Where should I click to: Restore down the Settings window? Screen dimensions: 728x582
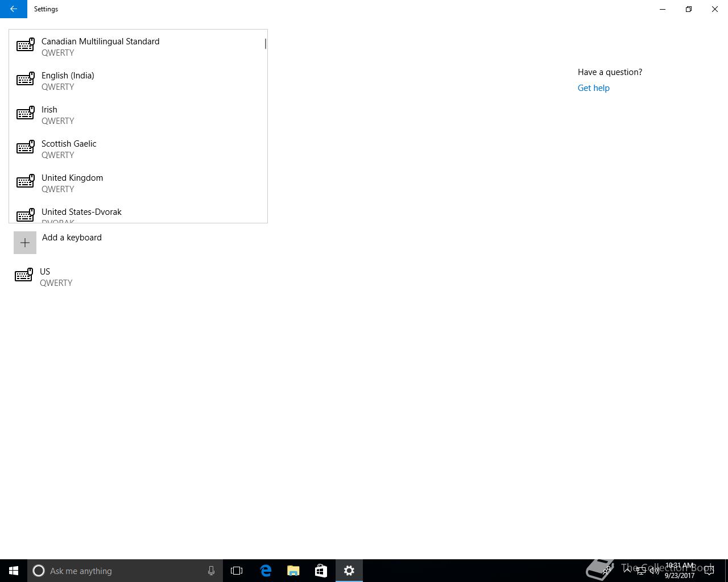coord(689,9)
